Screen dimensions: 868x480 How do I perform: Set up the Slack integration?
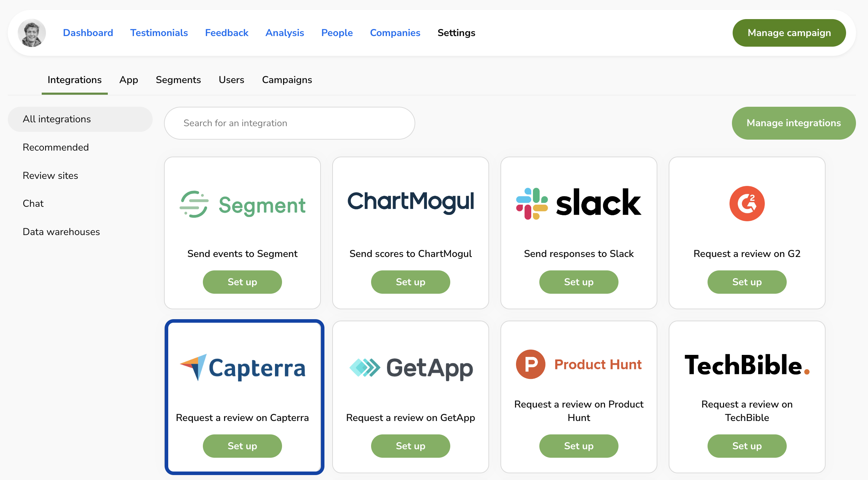tap(579, 282)
